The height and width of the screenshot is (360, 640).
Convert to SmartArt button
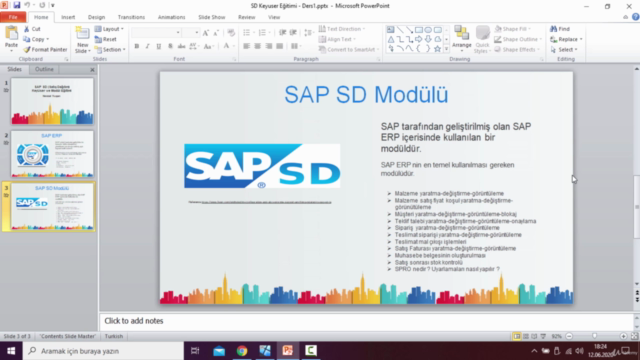point(349,49)
